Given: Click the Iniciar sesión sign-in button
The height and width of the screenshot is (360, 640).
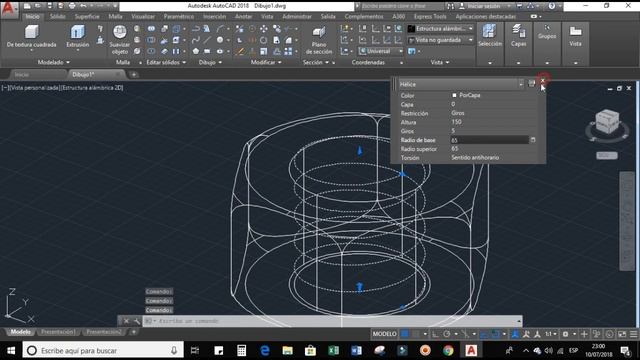Looking at the screenshot, I should click(x=484, y=6).
